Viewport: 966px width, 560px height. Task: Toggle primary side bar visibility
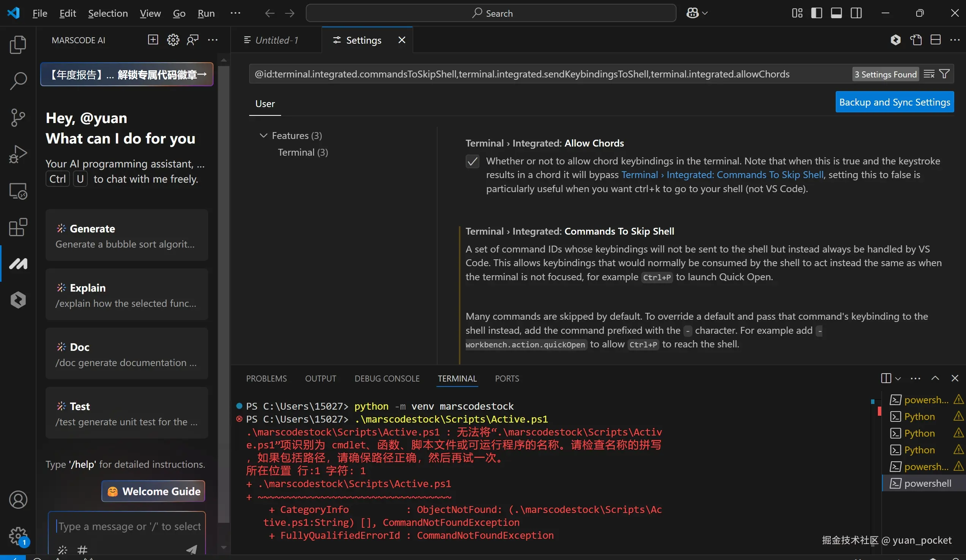point(816,13)
